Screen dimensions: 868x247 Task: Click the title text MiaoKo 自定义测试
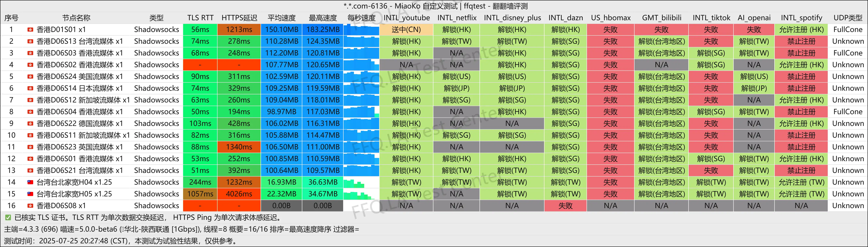click(x=426, y=6)
